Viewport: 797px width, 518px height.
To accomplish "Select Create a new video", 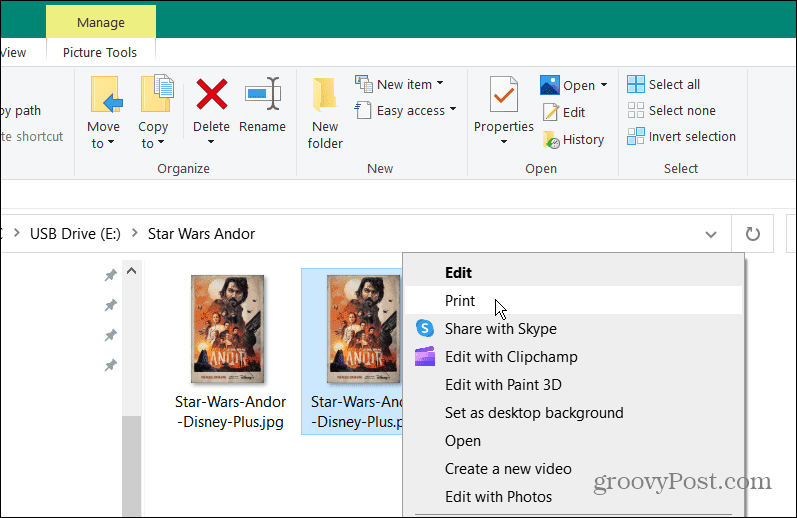I will click(574, 468).
